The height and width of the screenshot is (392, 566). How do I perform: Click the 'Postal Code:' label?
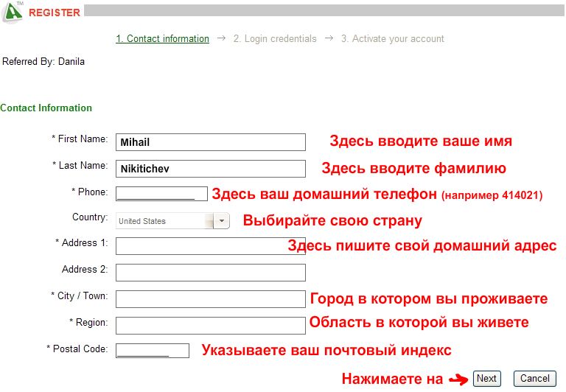(77, 349)
